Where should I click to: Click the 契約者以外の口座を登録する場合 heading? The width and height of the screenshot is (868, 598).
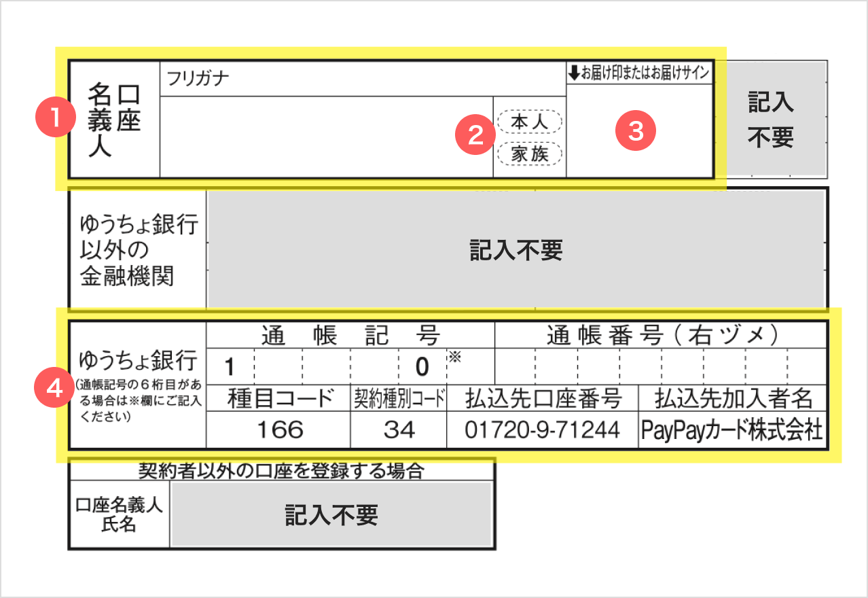281,470
